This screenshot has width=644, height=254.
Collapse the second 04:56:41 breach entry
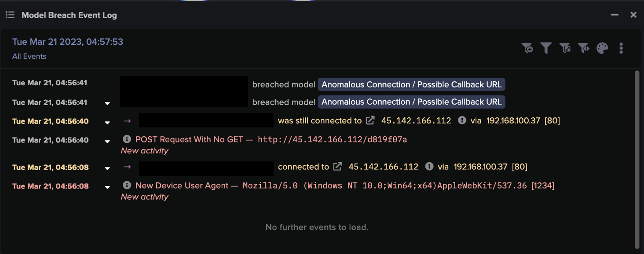click(x=107, y=104)
